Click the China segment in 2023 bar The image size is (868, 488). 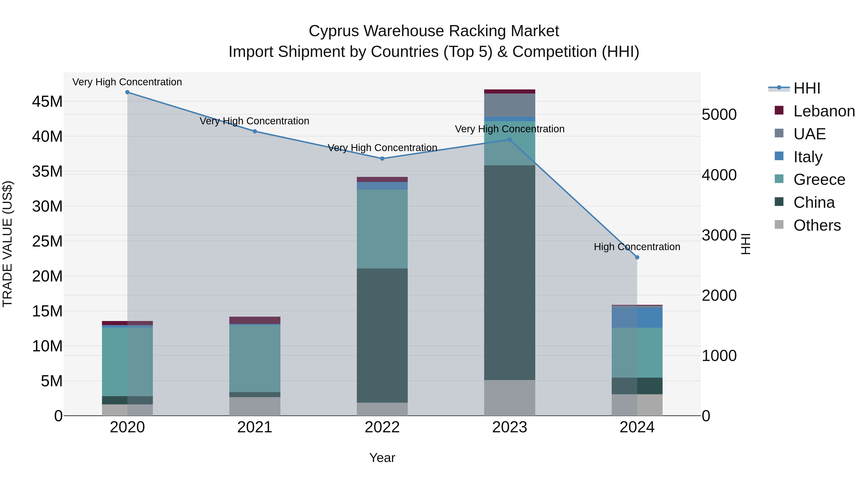pyautogui.click(x=509, y=273)
